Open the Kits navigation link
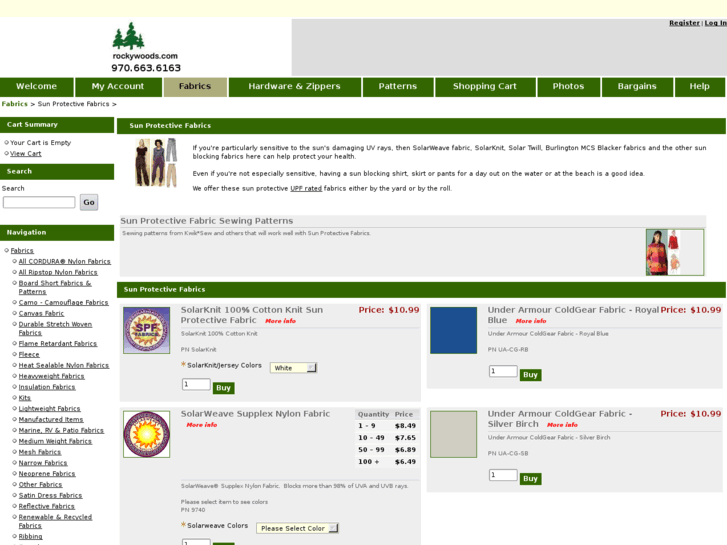The height and width of the screenshot is (545, 727). [25, 398]
